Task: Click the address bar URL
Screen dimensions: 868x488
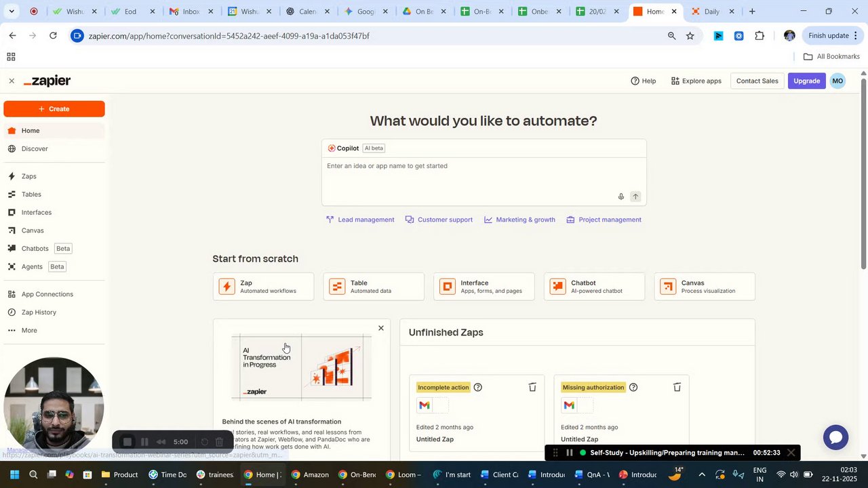Action: click(231, 36)
